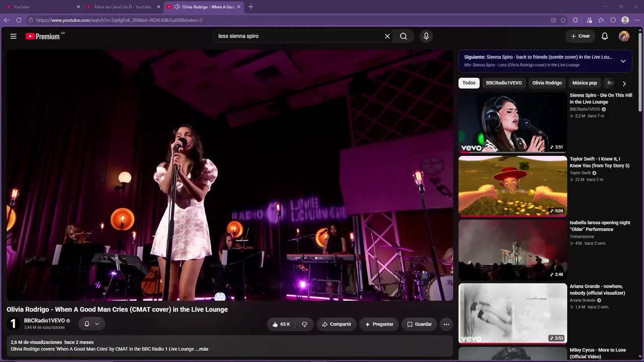This screenshot has width=644, height=362.
Task: Select the Todos filter chip
Action: tap(469, 83)
